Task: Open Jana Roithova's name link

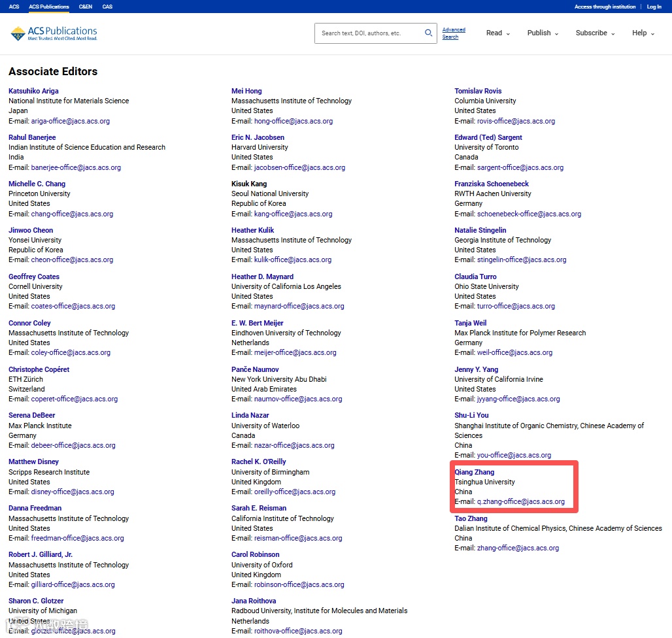Action: (254, 601)
